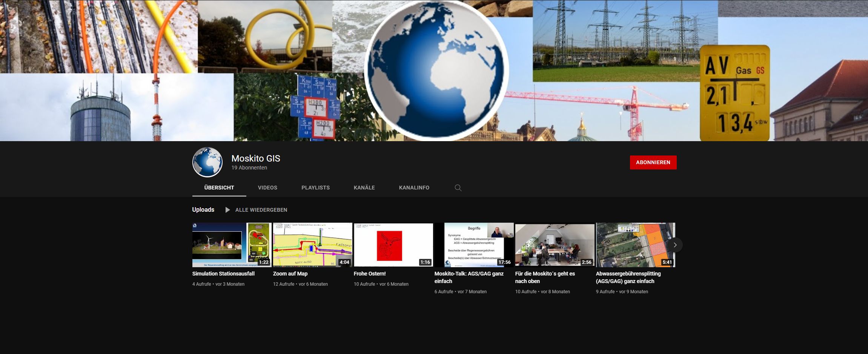Open the channel search icon
Screen dimensions: 868x354
pos(459,188)
